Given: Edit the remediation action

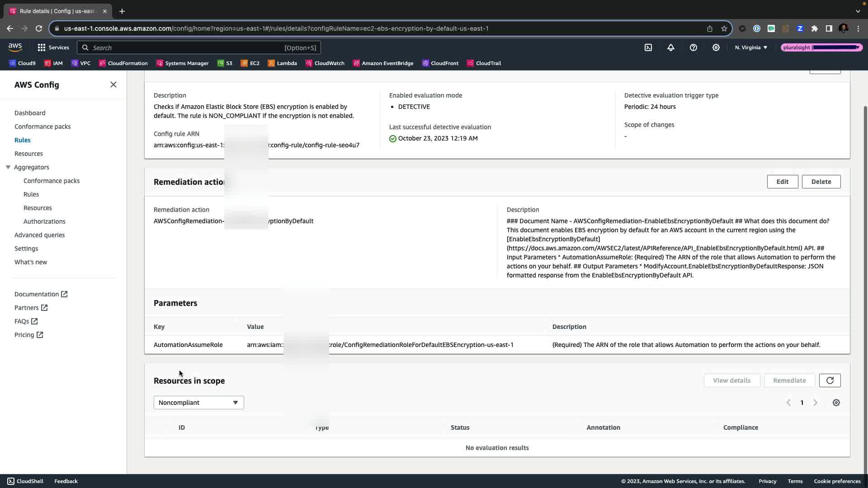Looking at the screenshot, I should coord(782,182).
